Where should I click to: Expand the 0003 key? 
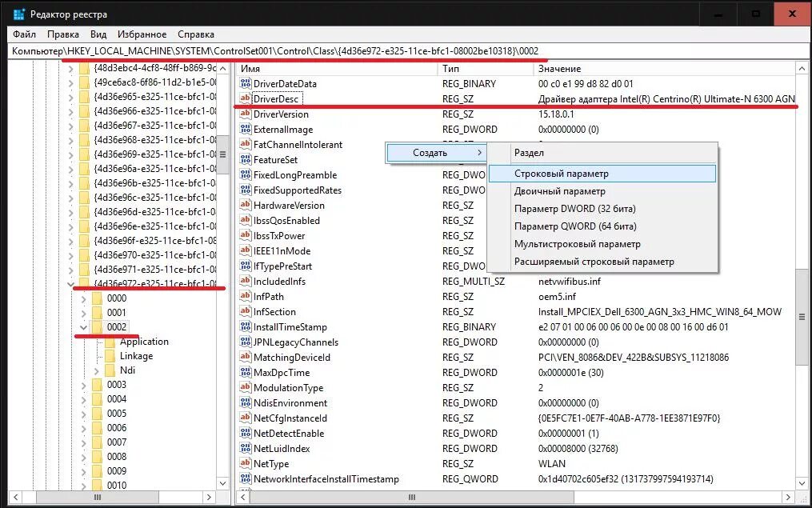(83, 386)
